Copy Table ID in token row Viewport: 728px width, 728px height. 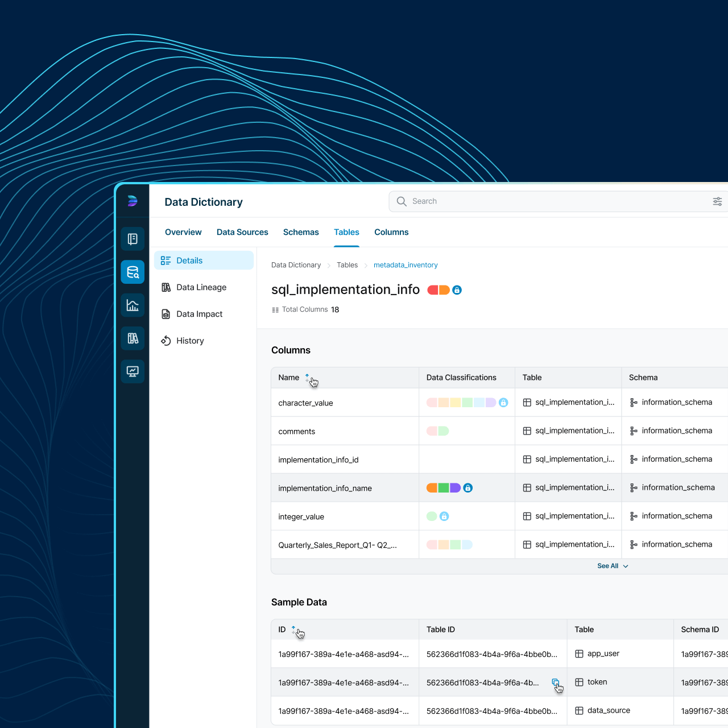[x=556, y=682]
